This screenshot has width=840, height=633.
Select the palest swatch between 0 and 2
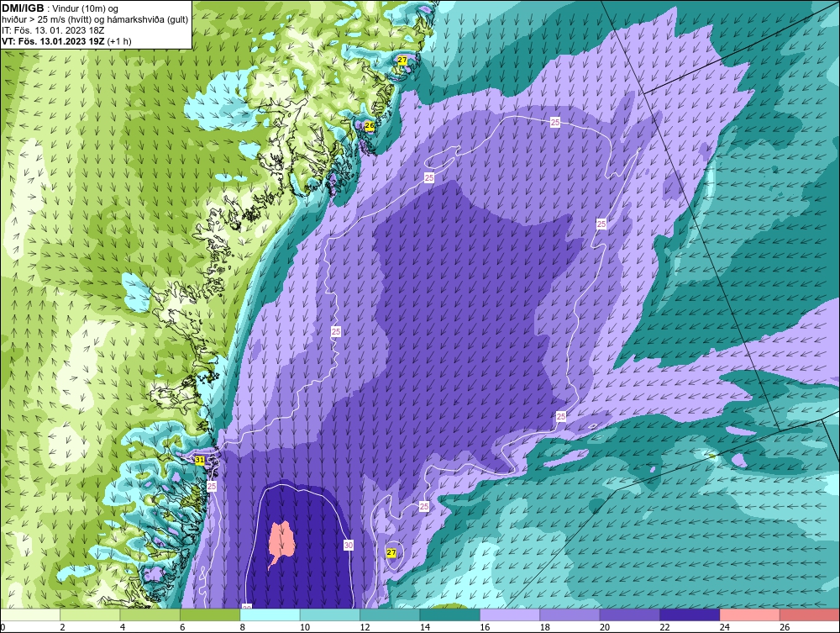click(x=30, y=615)
